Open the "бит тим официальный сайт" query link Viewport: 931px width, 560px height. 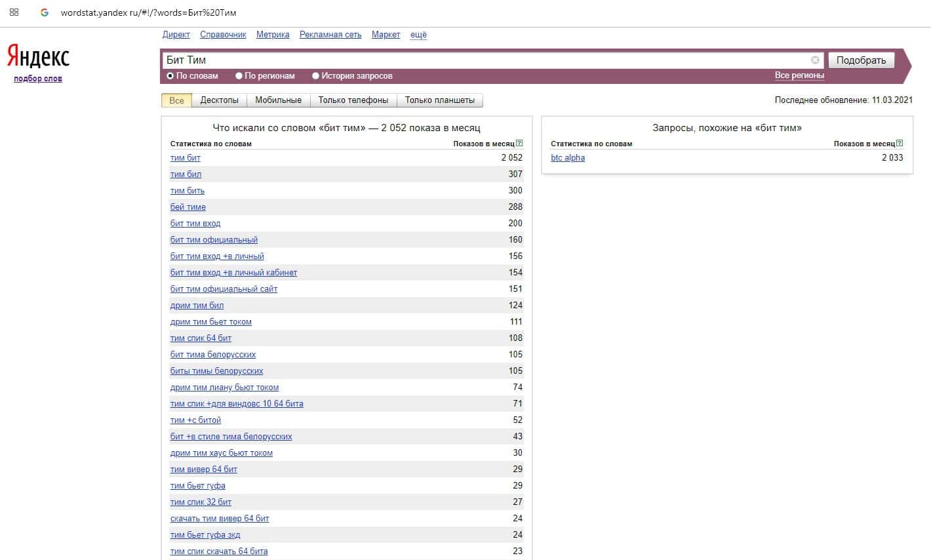(224, 289)
